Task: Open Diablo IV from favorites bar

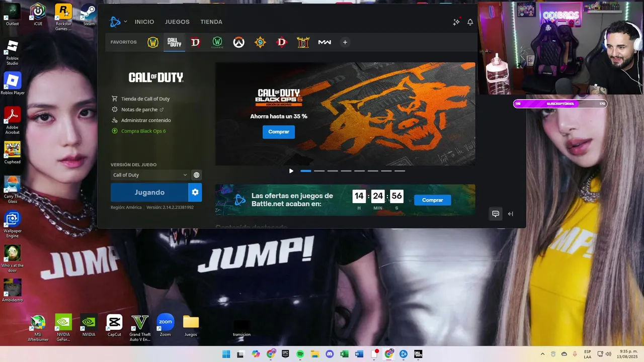Action: (196, 43)
